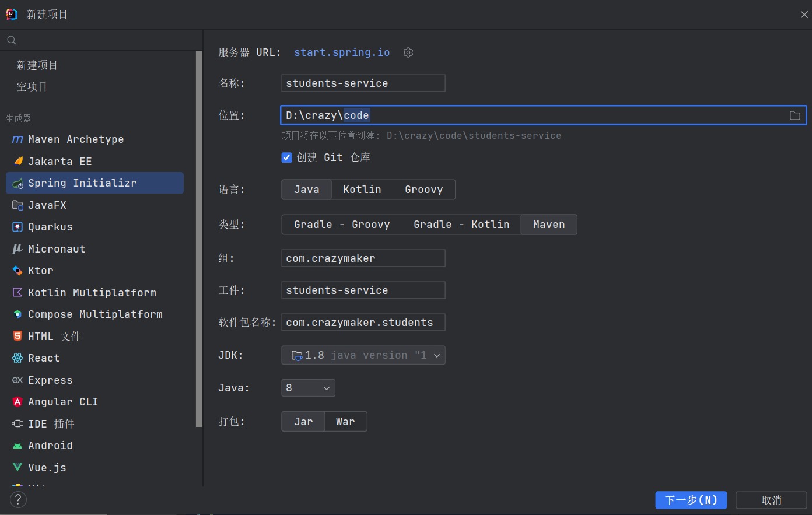
Task: Click the 位置 D:\crazy\code field
Action: [x=543, y=115]
